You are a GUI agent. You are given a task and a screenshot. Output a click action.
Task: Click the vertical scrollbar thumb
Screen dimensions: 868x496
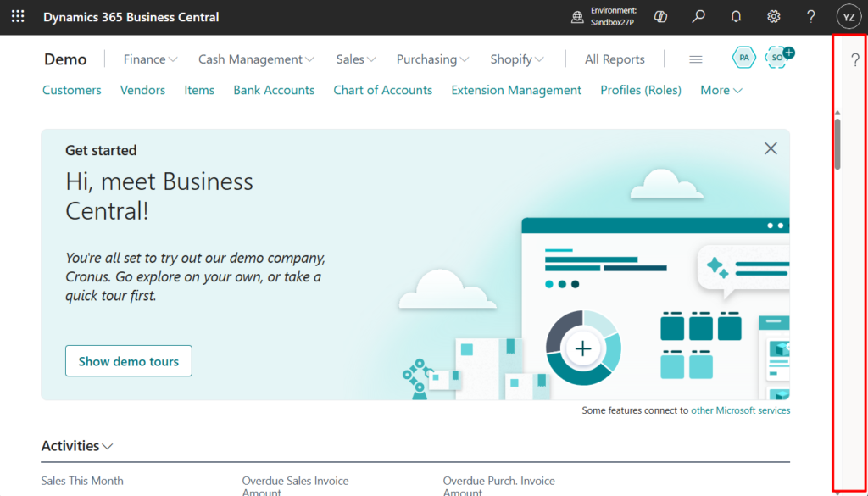click(837, 144)
